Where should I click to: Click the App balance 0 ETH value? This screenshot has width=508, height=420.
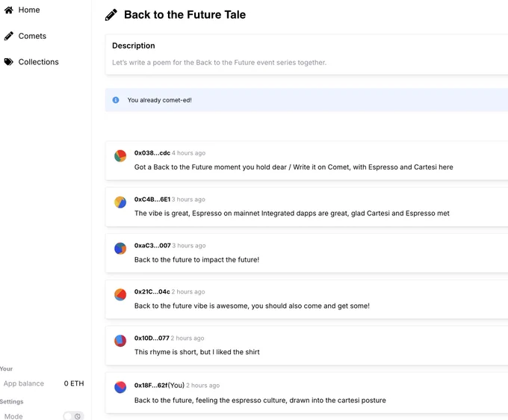click(x=74, y=383)
